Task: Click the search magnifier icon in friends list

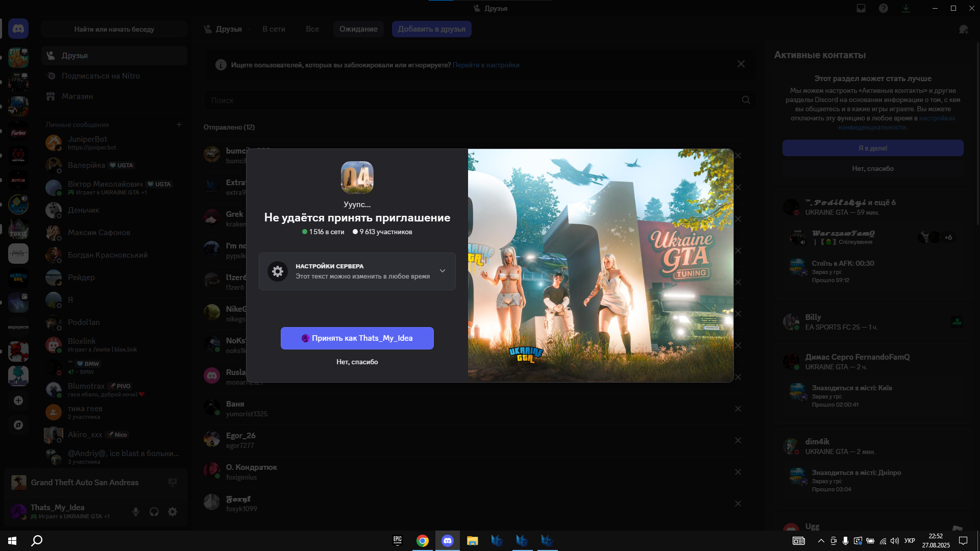Action: [x=746, y=100]
